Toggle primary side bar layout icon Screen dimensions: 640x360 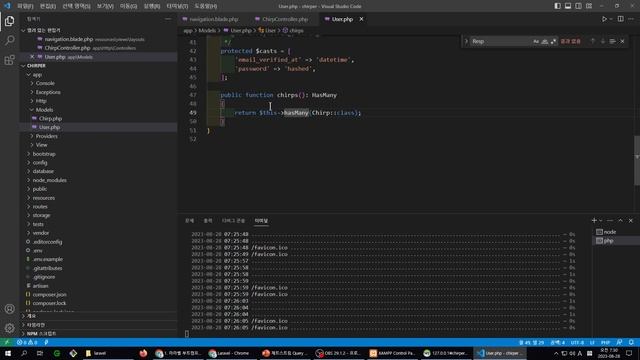click(558, 6)
